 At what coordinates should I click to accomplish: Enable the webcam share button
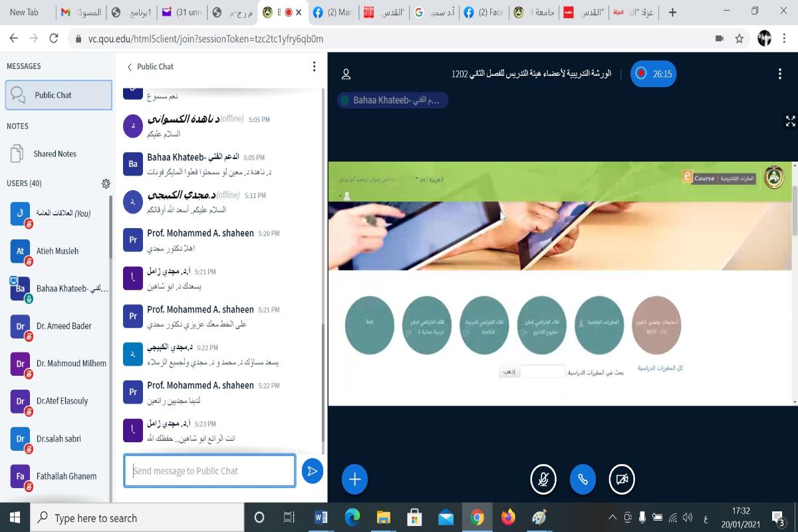(x=622, y=479)
